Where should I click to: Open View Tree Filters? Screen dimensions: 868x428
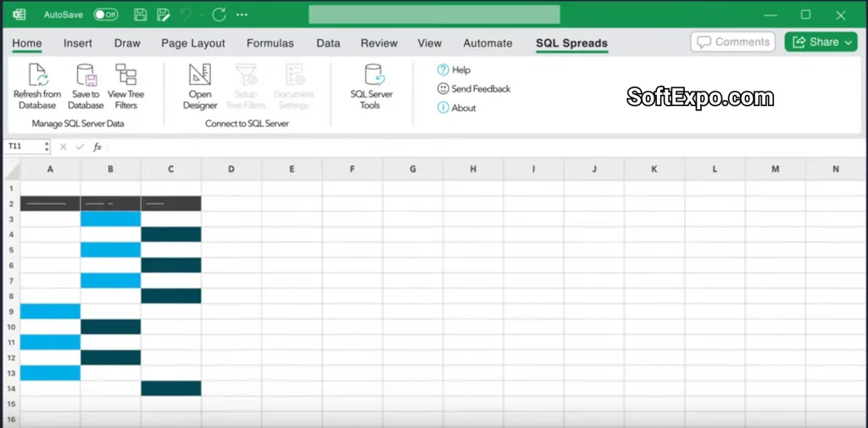coord(125,75)
